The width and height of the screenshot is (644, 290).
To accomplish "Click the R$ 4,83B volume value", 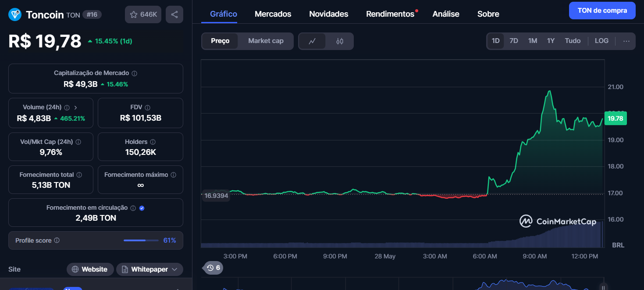I will [x=34, y=118].
